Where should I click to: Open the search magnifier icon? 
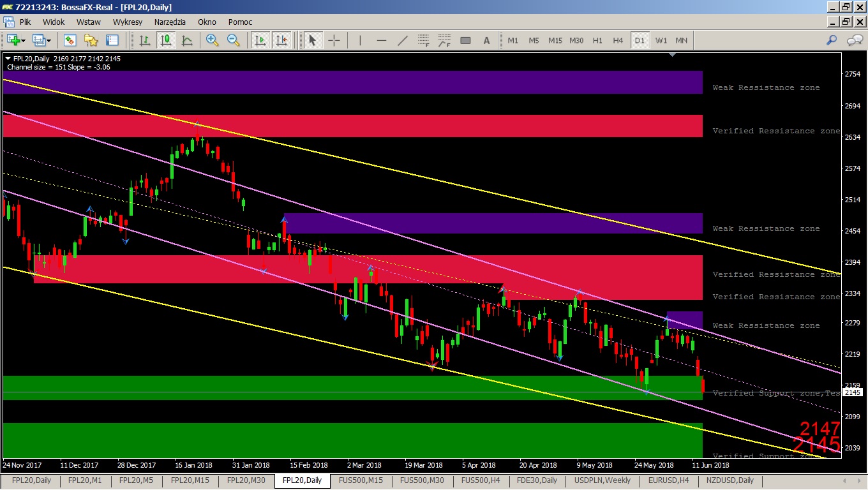click(832, 40)
